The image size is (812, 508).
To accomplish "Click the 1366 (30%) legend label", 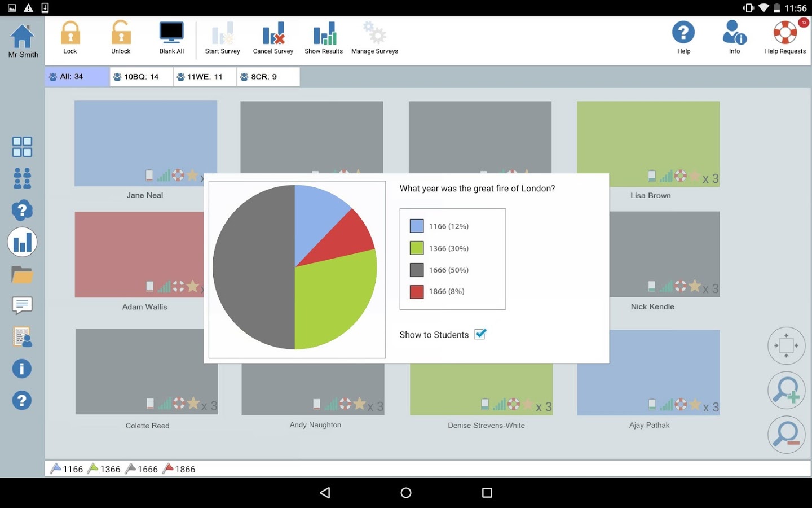I will coord(449,248).
